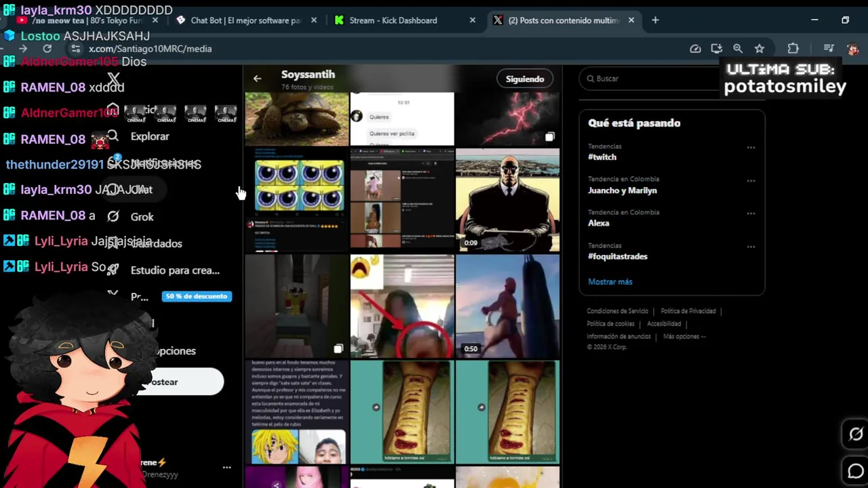
Task: Open the media control icon in the toolbar
Action: [829, 49]
